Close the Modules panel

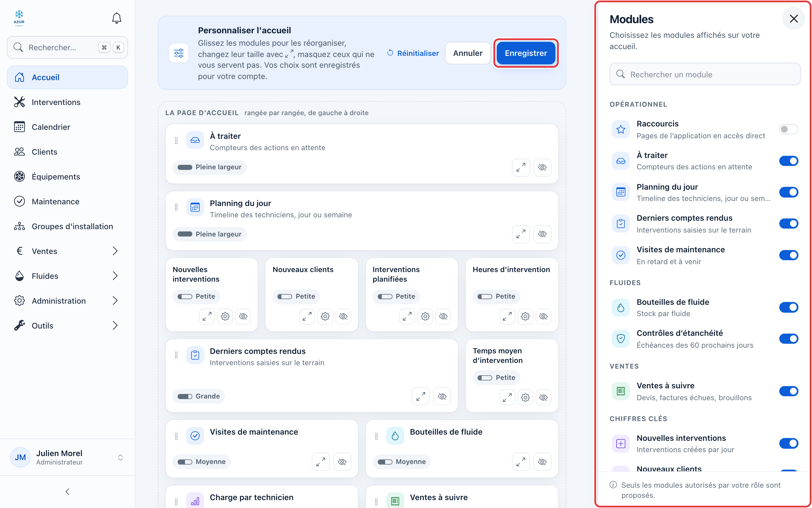pos(794,18)
